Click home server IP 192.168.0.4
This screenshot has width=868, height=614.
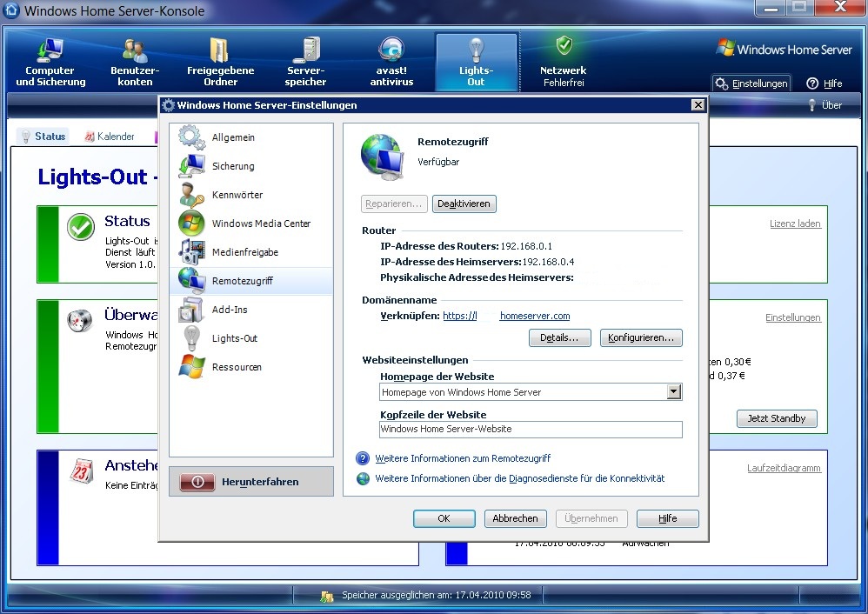[548, 262]
